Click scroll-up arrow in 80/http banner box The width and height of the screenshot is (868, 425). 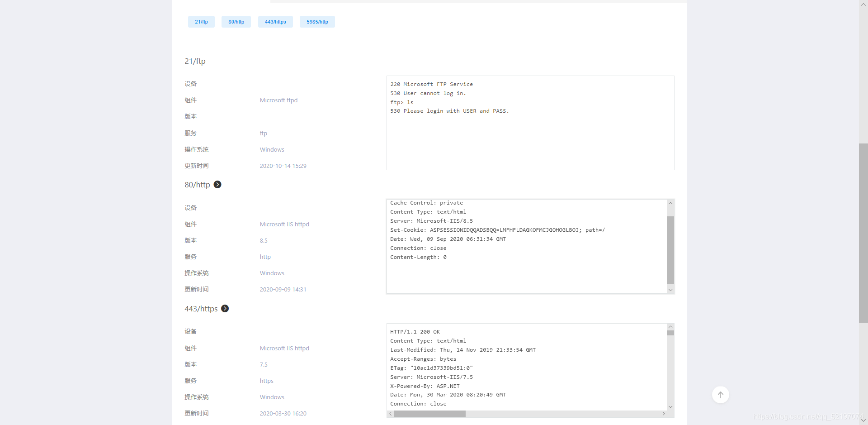click(x=670, y=203)
